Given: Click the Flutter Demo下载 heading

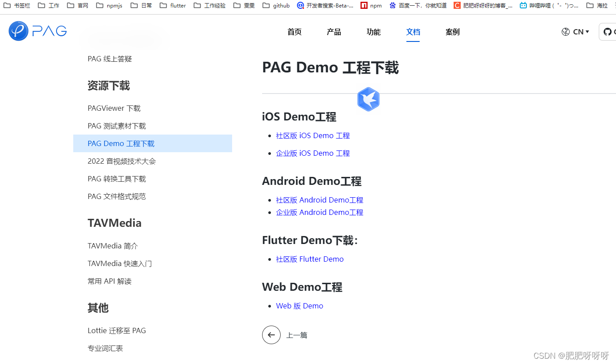Looking at the screenshot, I should 310,240.
